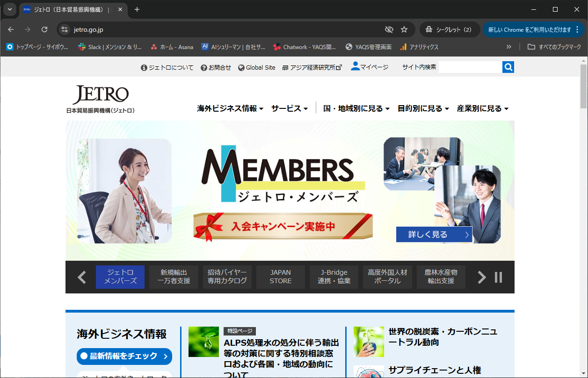Image resolution: width=588 pixels, height=378 pixels.
Task: Open the tab search dropdown arrow
Action: click(10, 9)
